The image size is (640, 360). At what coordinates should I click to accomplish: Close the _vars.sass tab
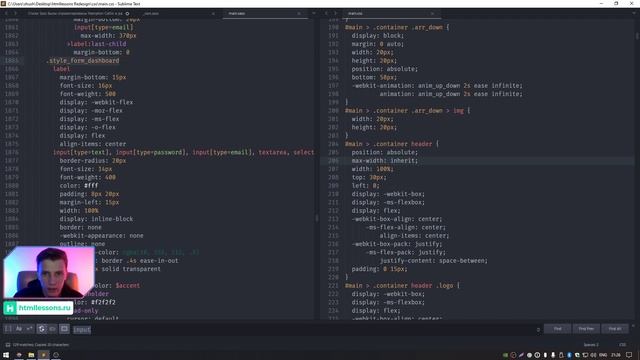click(213, 13)
